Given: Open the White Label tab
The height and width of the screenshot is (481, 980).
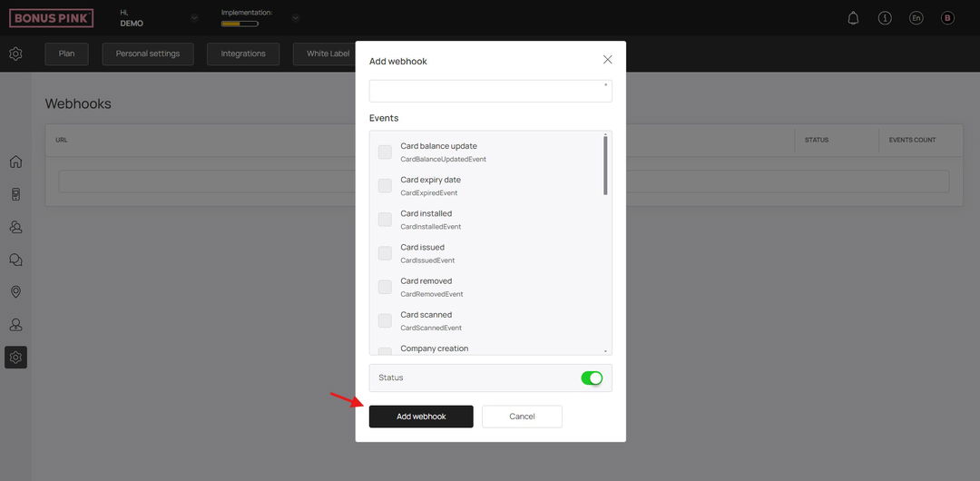Looking at the screenshot, I should tap(324, 54).
